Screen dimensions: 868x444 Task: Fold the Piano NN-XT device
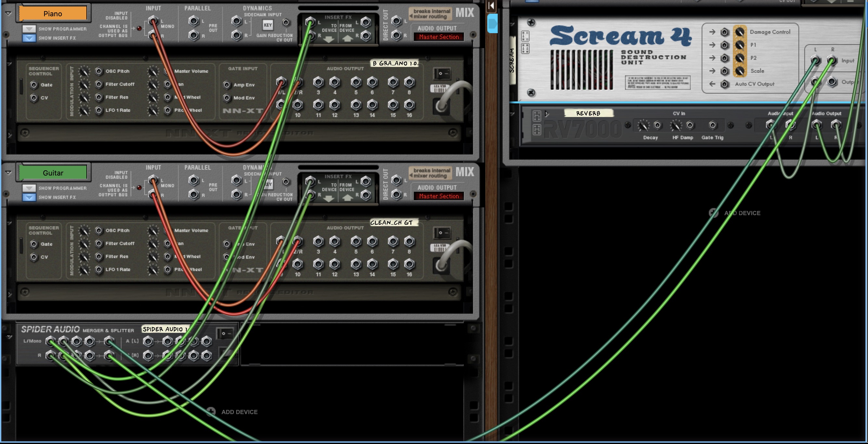pos(9,64)
